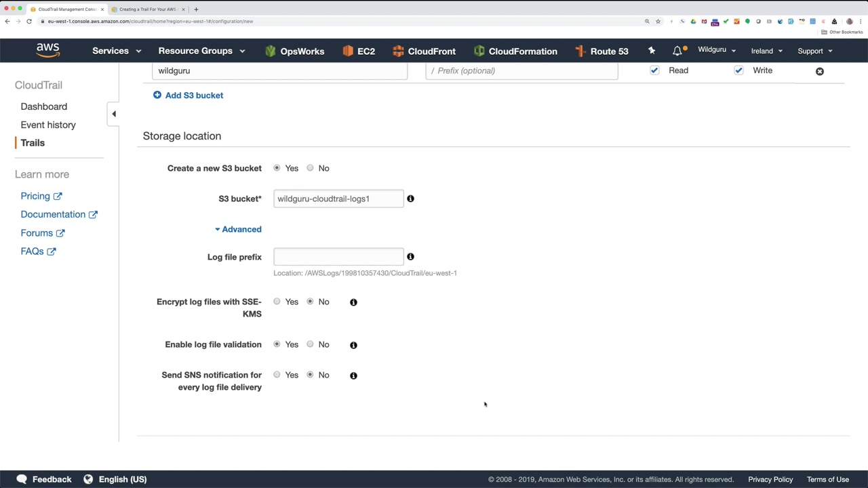Select No for Encrypt log files with SSE-KMS
The width and height of the screenshot is (868, 488).
tap(310, 302)
